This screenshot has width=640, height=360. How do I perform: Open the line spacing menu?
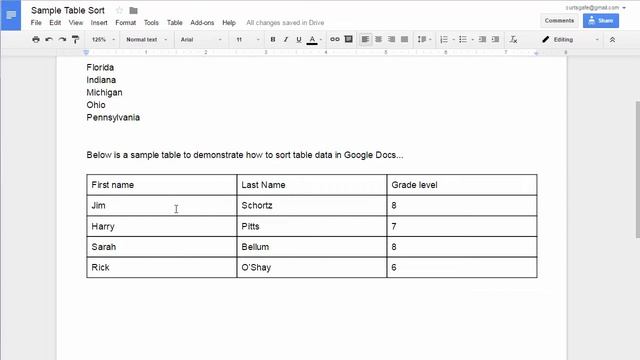pos(424,40)
